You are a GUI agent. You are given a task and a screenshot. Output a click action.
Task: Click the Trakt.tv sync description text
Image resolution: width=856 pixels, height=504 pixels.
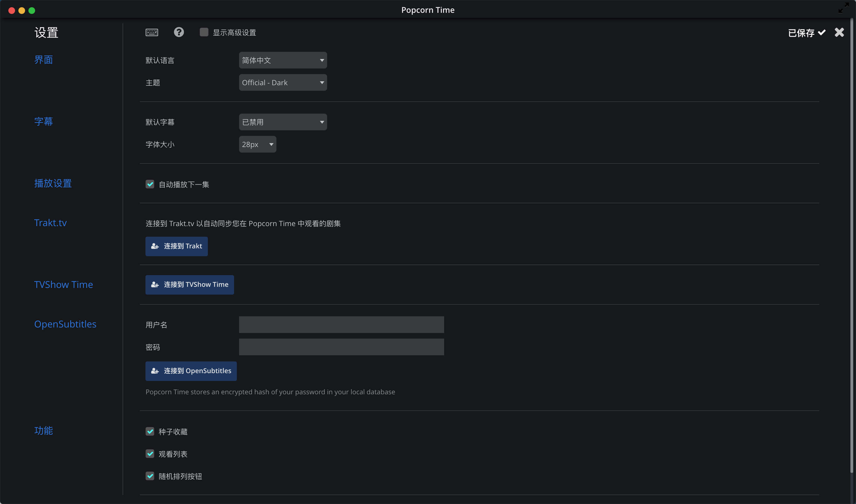[243, 224]
